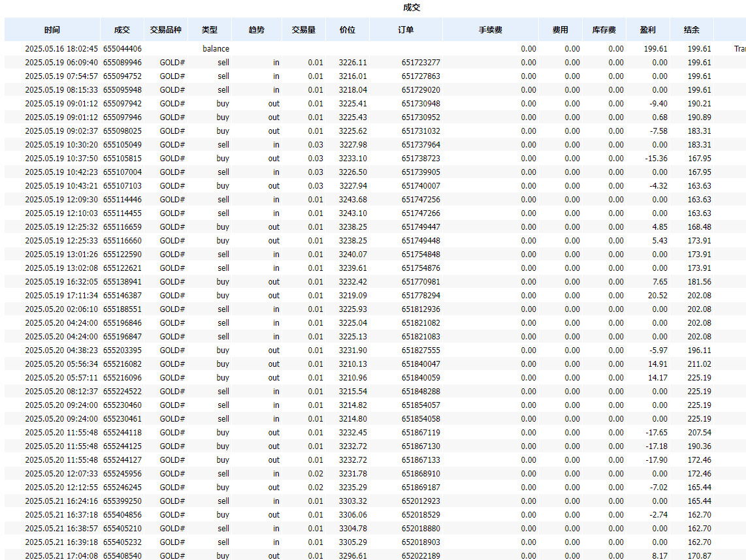The height and width of the screenshot is (560, 746).
Task: Click balance value 190.89
Action: point(699,117)
